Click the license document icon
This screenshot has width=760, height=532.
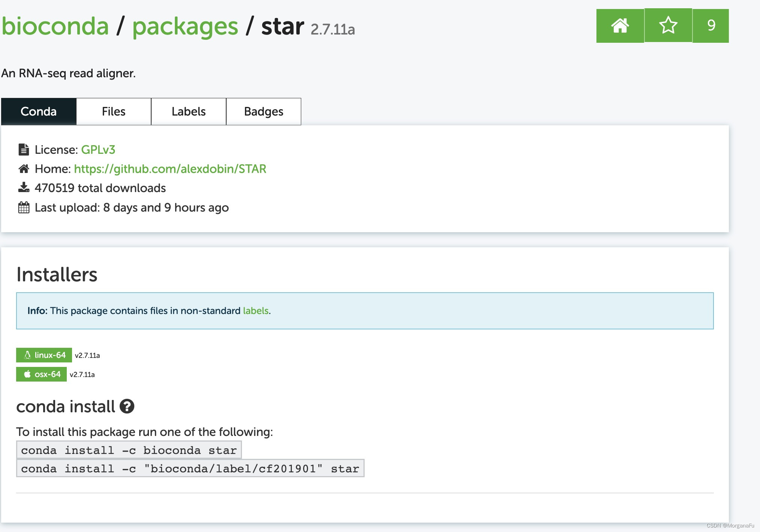24,150
